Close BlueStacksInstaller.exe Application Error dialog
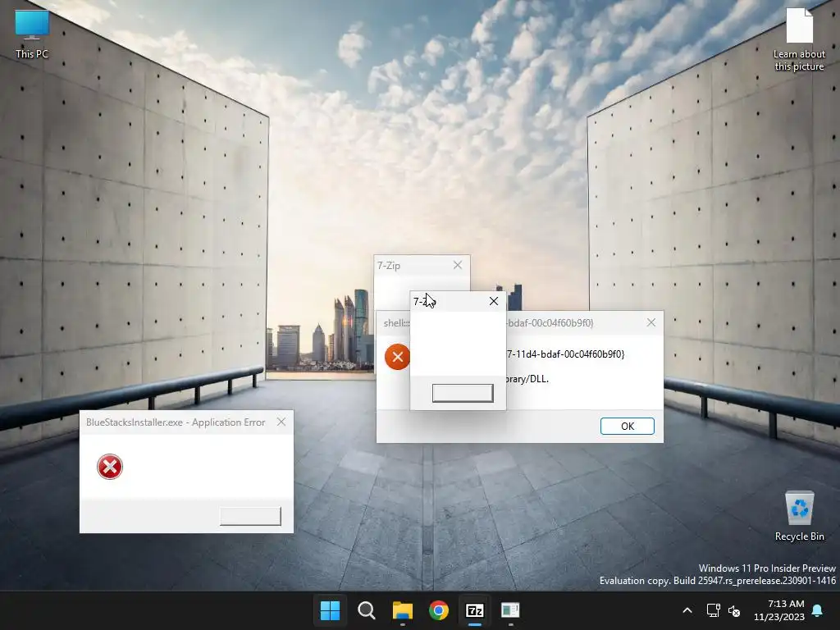The height and width of the screenshot is (630, 840). [x=281, y=422]
